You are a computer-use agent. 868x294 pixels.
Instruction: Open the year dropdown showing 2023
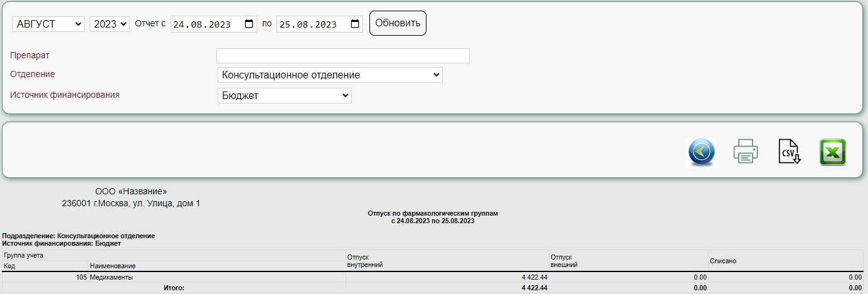point(110,24)
